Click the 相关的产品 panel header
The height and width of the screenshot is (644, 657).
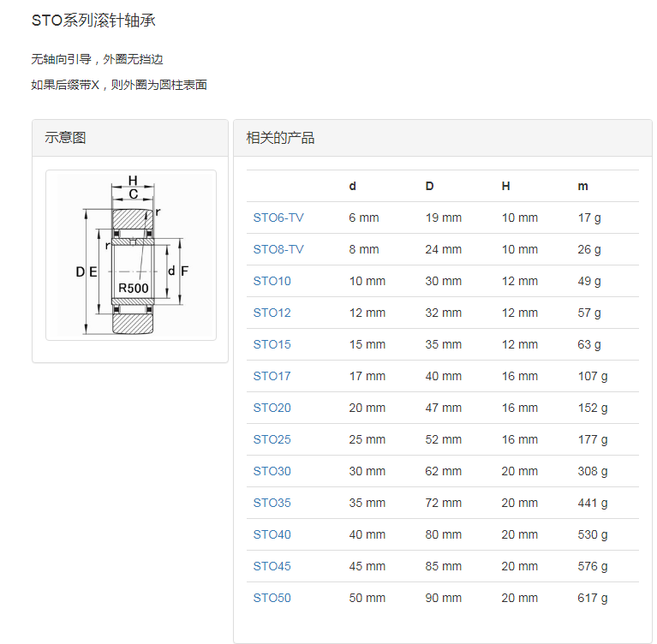point(280,138)
